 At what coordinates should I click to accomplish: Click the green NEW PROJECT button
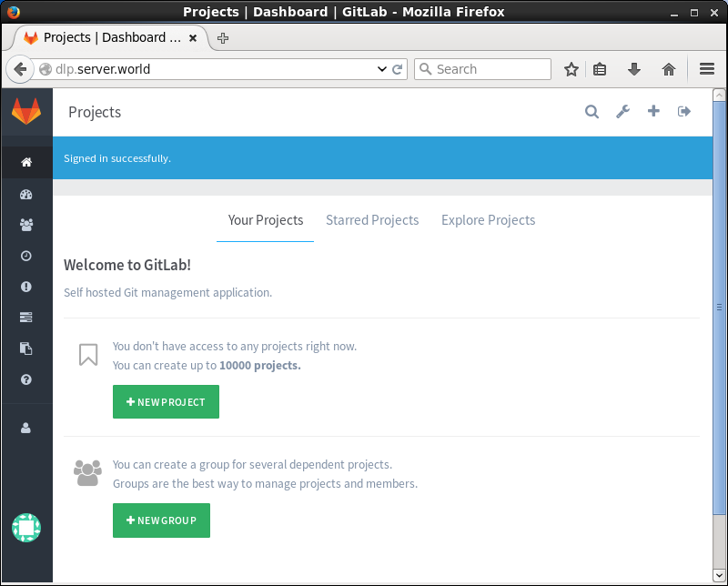click(166, 401)
